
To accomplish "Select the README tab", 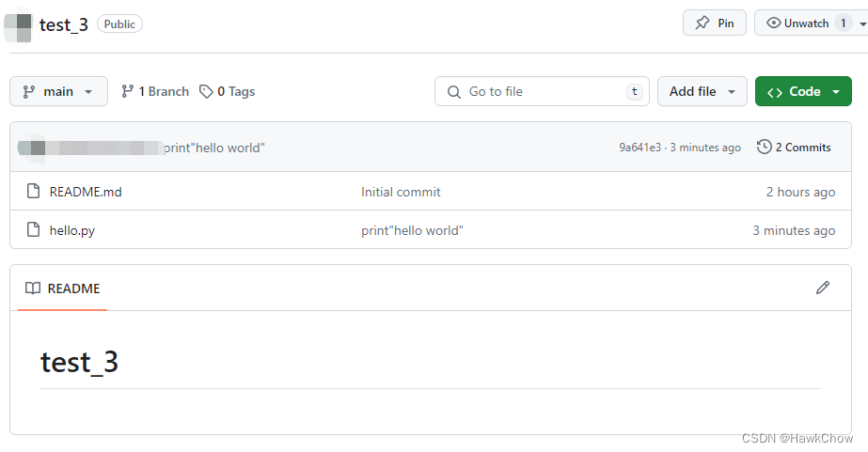I will pos(63,288).
